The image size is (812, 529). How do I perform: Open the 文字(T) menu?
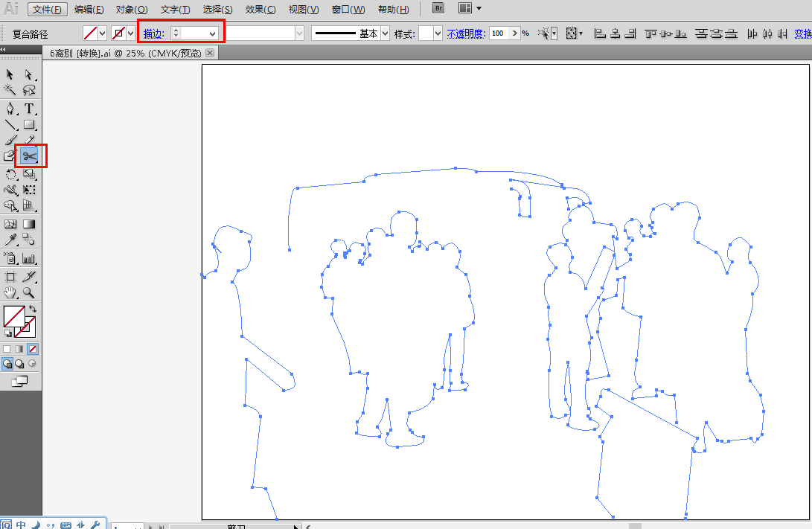175,10
